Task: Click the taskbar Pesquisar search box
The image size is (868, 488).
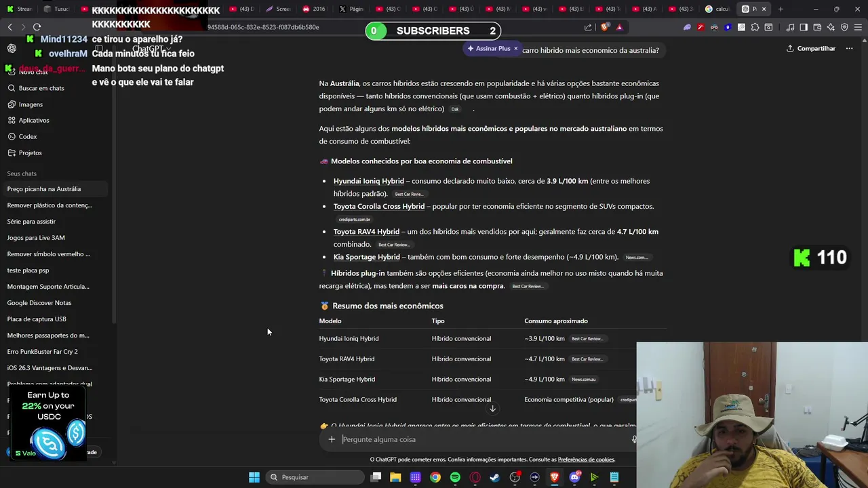Action: [315, 477]
